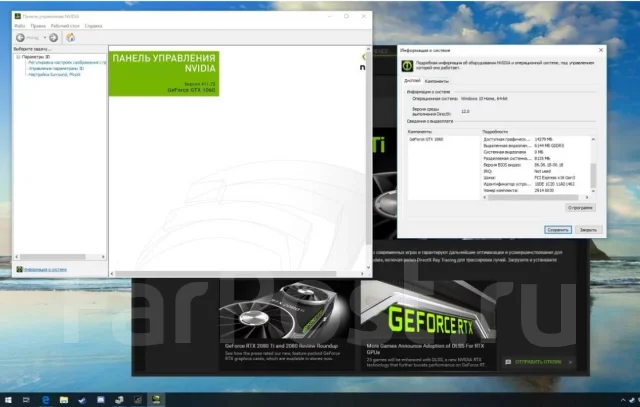640x407 pixels.
Task: Switch to the Дисплей tab
Action: click(x=412, y=81)
